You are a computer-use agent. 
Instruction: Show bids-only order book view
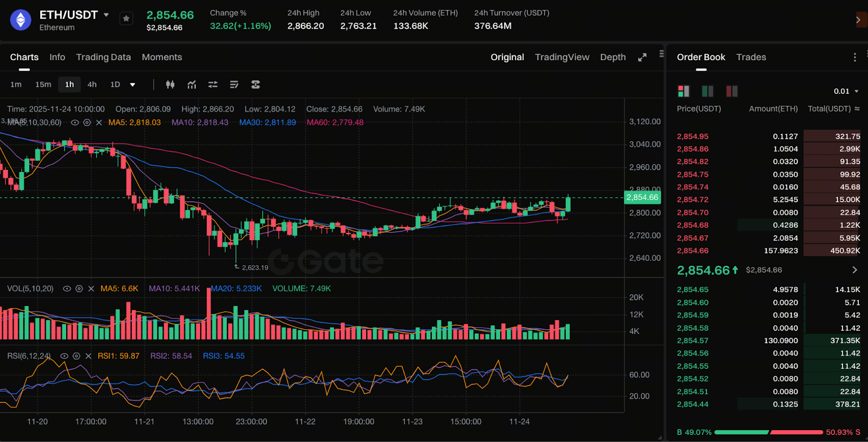tap(707, 91)
